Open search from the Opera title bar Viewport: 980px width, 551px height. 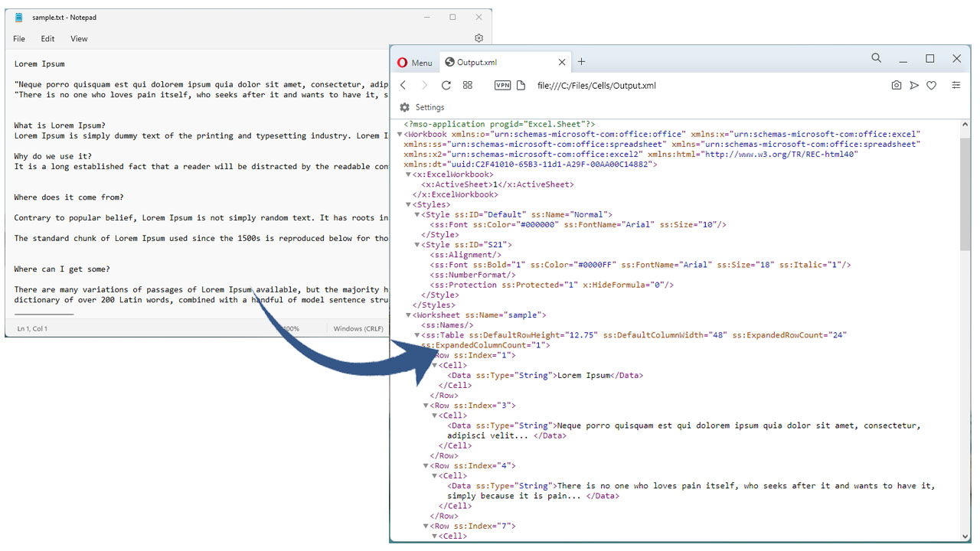(x=876, y=57)
